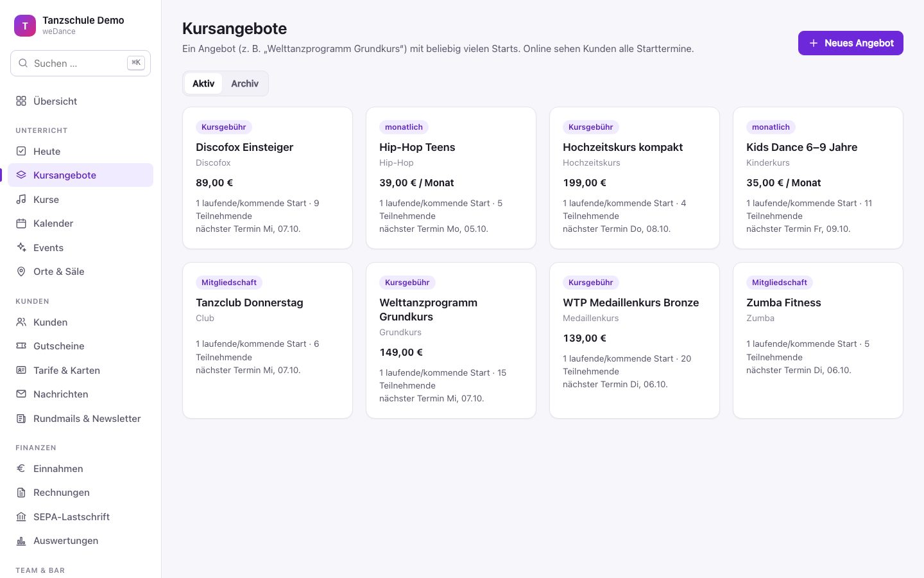The width and height of the screenshot is (924, 578).
Task: Open Einnahmen via the euro icon
Action: 21,468
